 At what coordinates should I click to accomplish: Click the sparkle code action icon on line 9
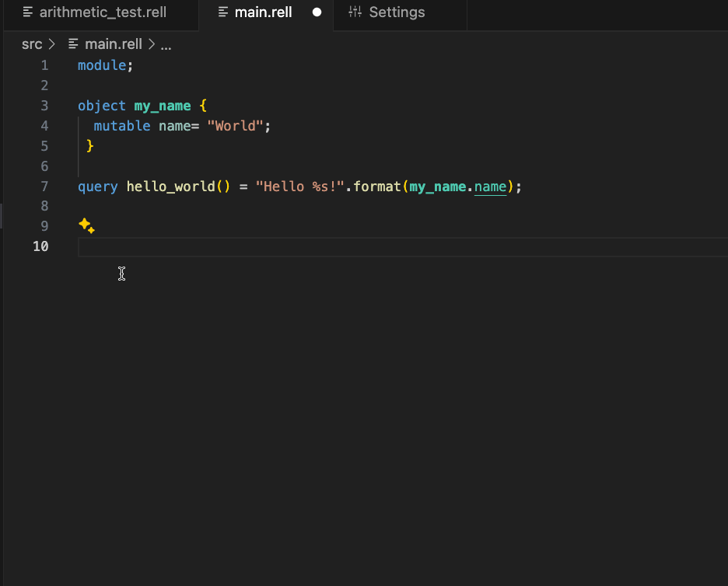click(x=86, y=226)
